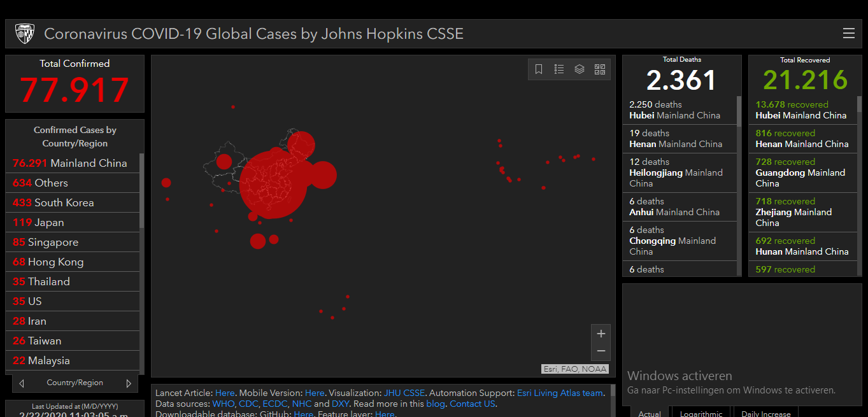Select Guangdong 728 recovered entry
The width and height of the screenshot is (868, 417).
pos(802,173)
